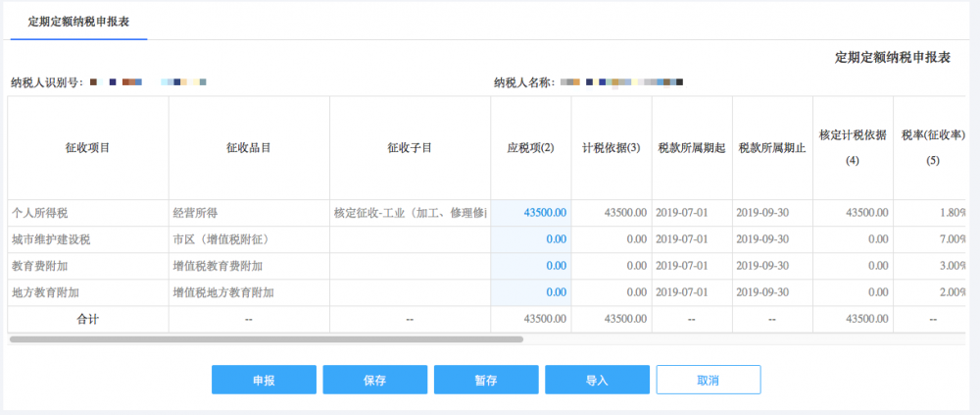Edit 应税项 field in 个人所得税 row
The height and width of the screenshot is (415, 980).
tap(530, 213)
